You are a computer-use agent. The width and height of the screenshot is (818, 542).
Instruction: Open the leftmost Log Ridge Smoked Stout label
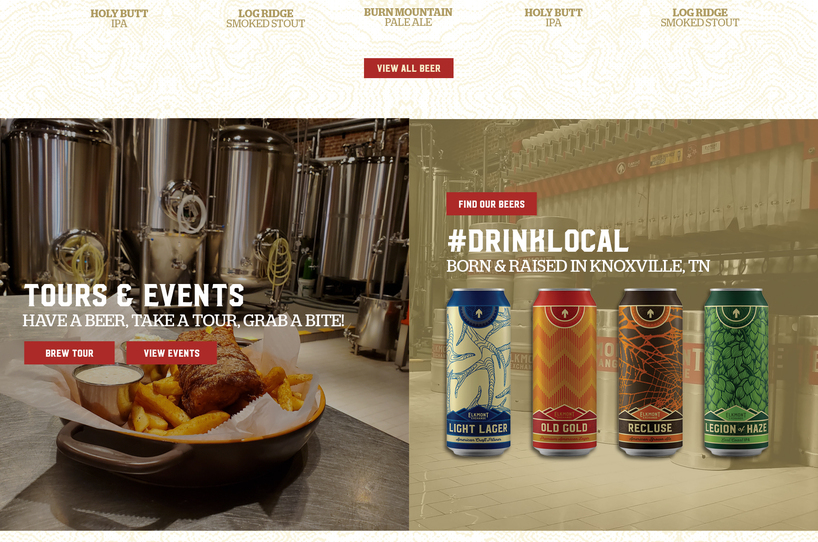click(266, 18)
